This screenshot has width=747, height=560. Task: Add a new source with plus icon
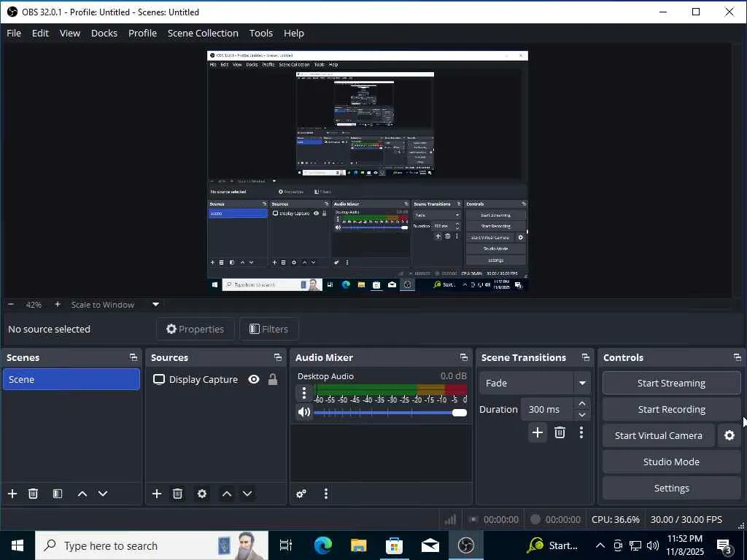coord(157,494)
